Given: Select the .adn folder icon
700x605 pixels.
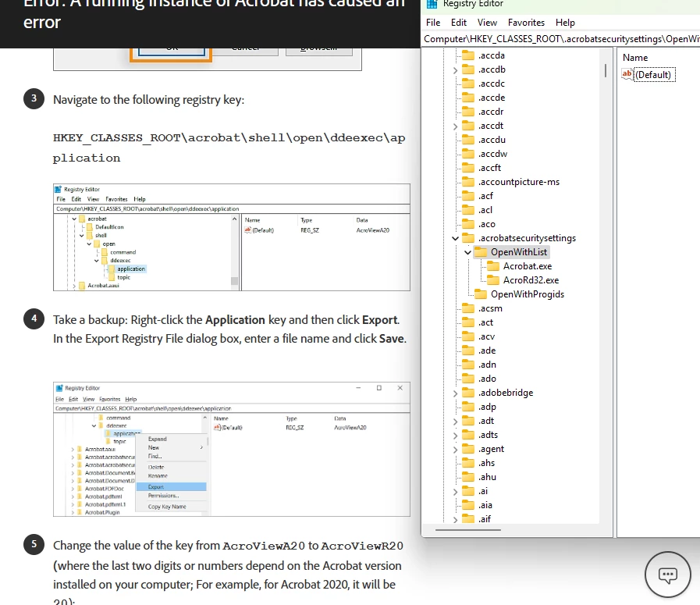Looking at the screenshot, I should pyautogui.click(x=468, y=365).
